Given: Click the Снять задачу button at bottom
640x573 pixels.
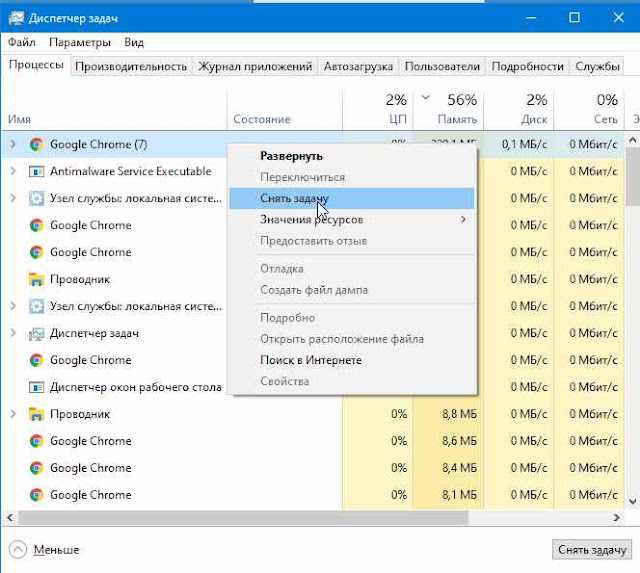Looking at the screenshot, I should (592, 550).
